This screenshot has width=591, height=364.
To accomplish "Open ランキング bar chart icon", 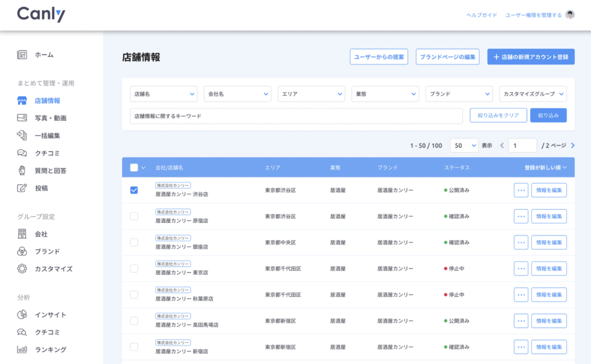I will 22,350.
